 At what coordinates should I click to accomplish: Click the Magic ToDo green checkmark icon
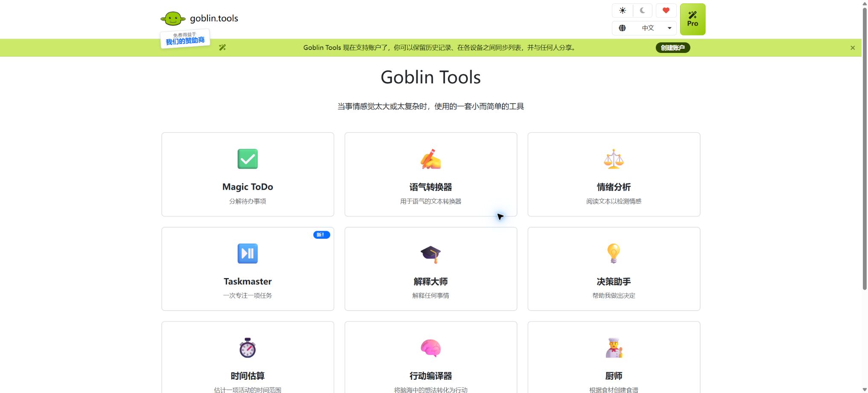tap(248, 159)
